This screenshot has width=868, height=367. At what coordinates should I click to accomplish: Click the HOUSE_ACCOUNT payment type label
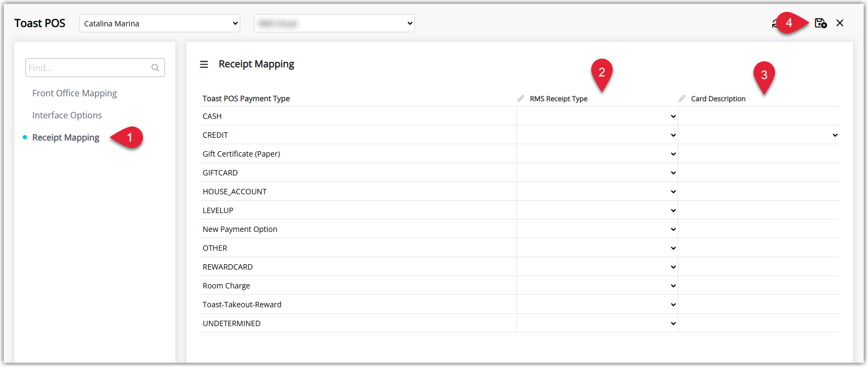coord(234,192)
